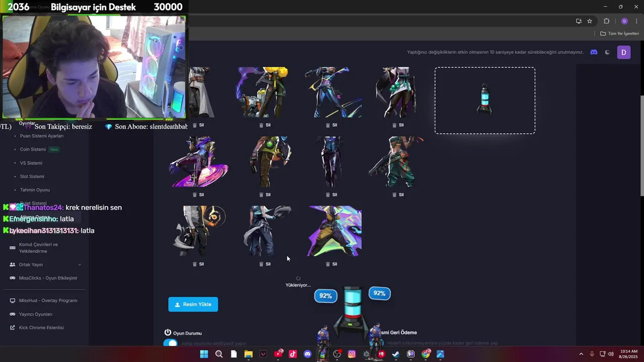
Task: Open the network icon in system tray
Action: click(x=602, y=354)
